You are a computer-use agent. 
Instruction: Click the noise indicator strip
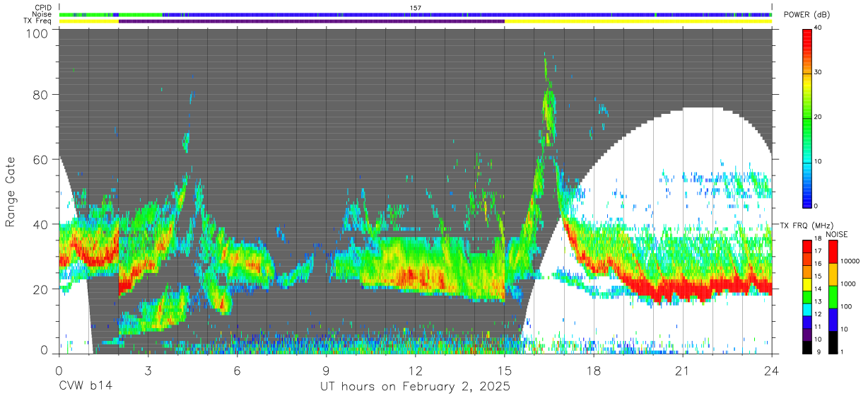[415, 14]
